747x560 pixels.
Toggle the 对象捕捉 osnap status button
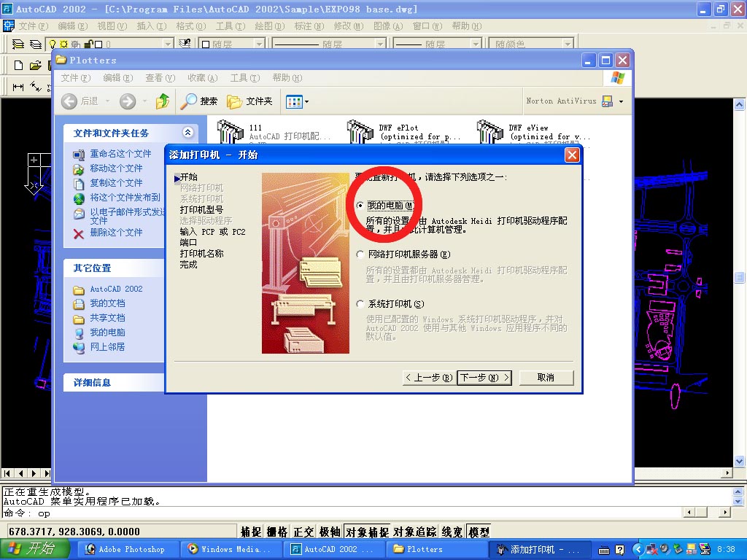click(x=367, y=532)
